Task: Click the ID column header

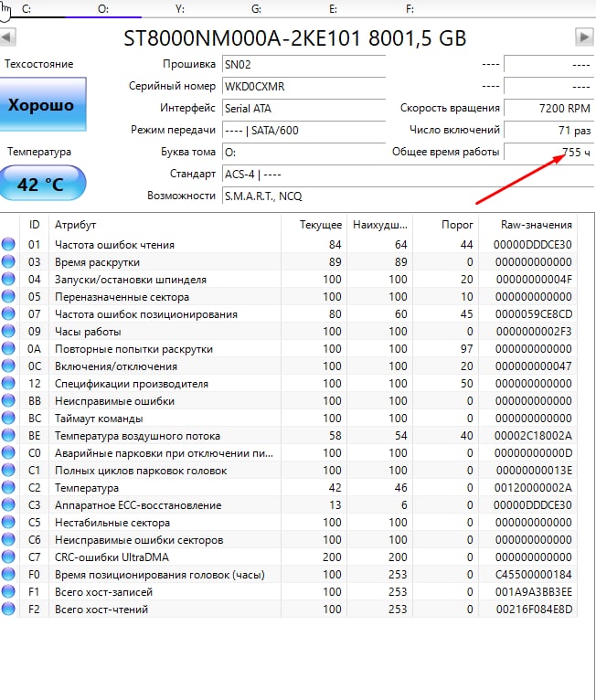Action: click(x=35, y=225)
